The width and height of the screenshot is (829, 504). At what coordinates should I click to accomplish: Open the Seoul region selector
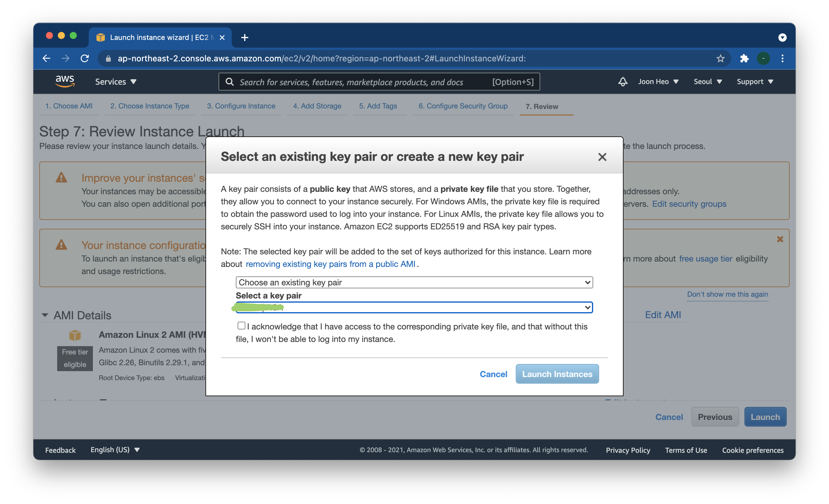[x=708, y=82]
